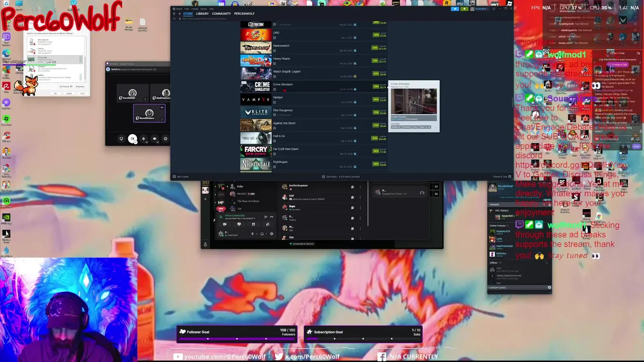Click Steam's green notifications bell

click(x=464, y=9)
